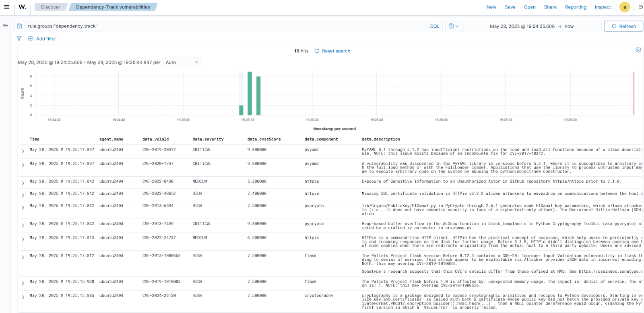Click the 'now' end date
The height and width of the screenshot is (313, 644).
coord(569,27)
